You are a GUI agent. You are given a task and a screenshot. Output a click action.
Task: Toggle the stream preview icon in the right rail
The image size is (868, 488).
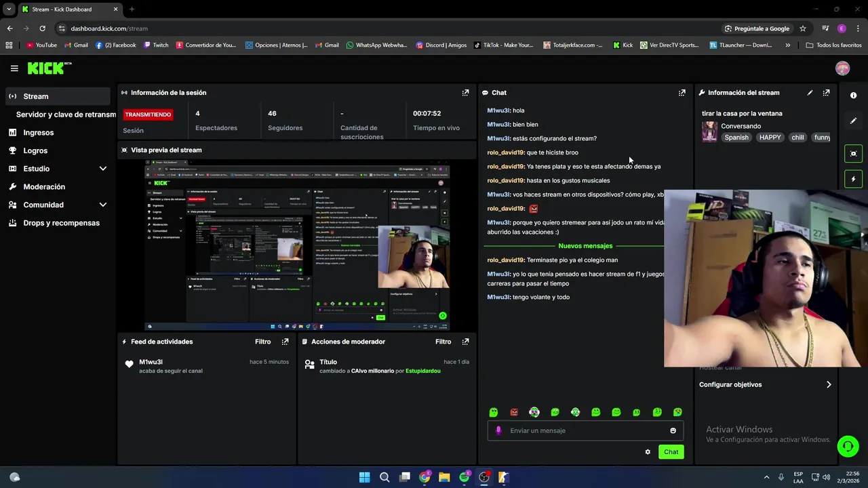tap(853, 153)
